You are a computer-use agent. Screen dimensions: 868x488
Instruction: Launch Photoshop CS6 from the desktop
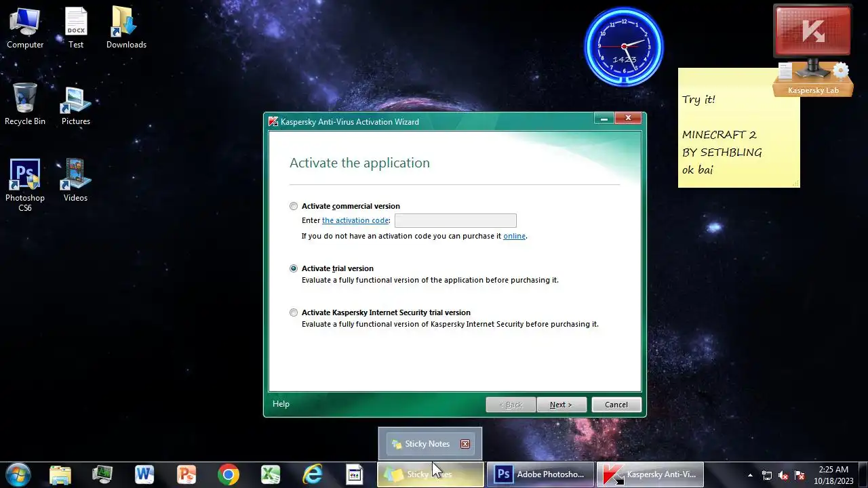(25, 186)
